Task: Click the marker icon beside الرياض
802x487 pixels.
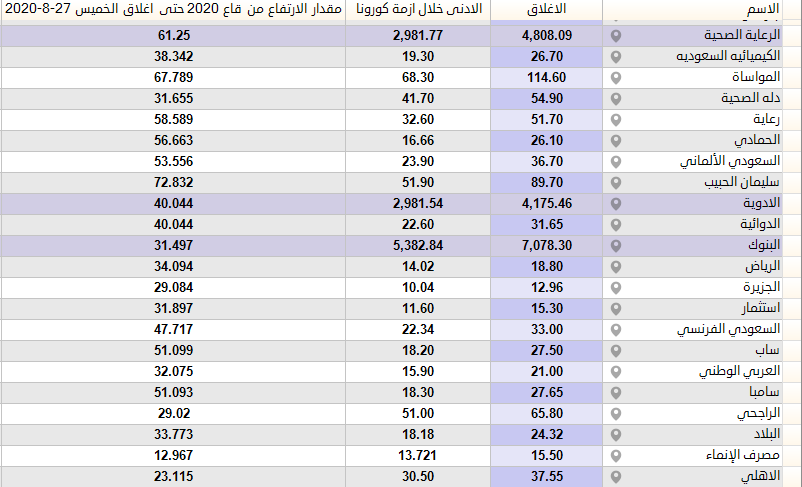Action: [616, 267]
